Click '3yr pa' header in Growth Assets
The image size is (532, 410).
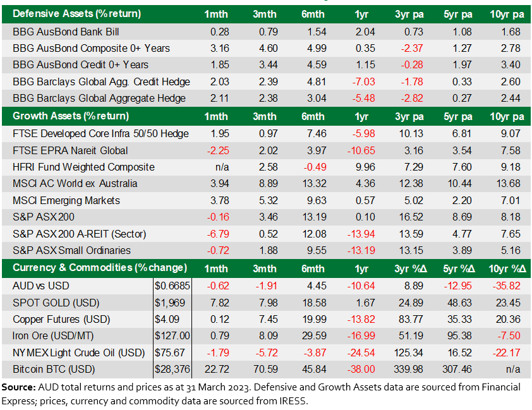(409, 117)
